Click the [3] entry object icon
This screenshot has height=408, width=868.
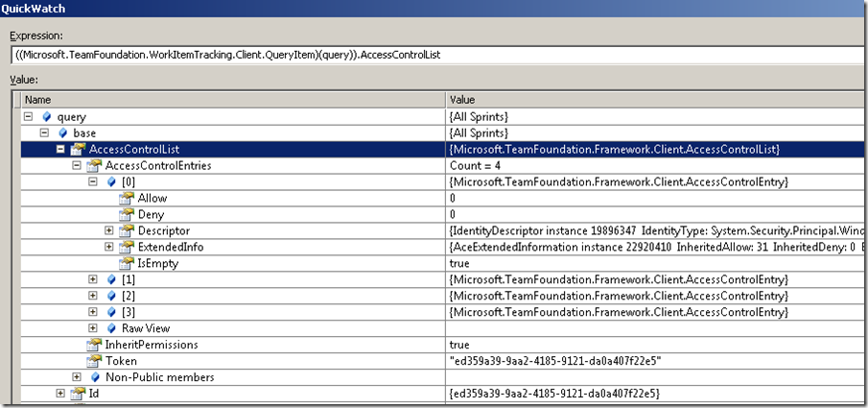(110, 312)
